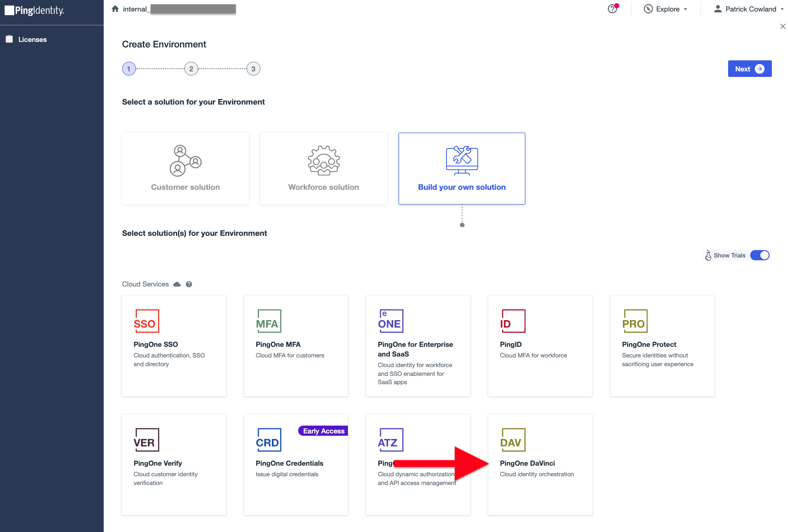Click the Build your own tools icon
This screenshot has height=532, width=788.
tap(462, 161)
